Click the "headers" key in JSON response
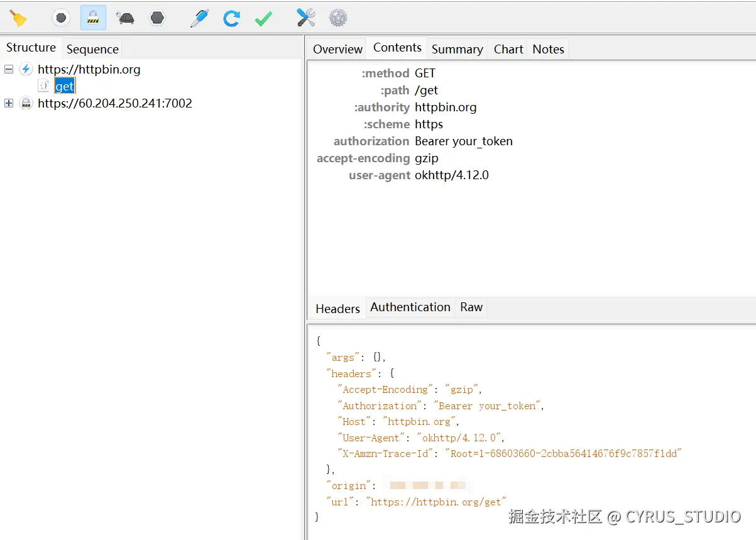 point(351,373)
